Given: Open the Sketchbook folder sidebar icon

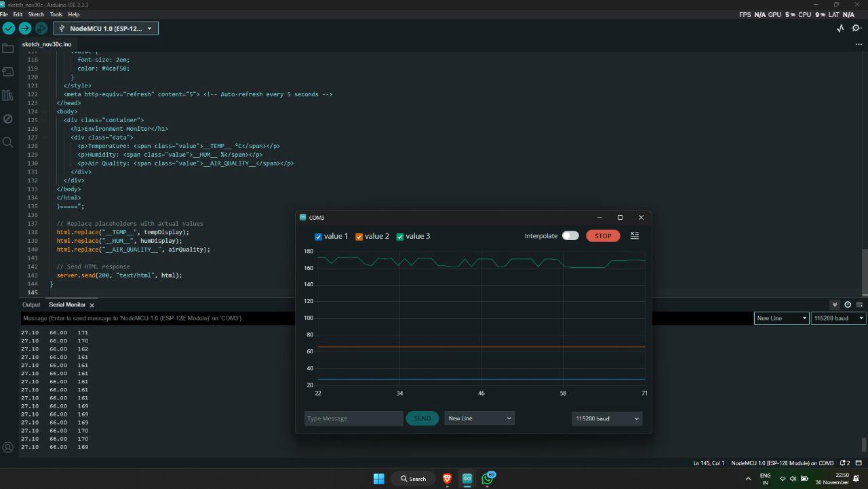Looking at the screenshot, I should 8,49.
